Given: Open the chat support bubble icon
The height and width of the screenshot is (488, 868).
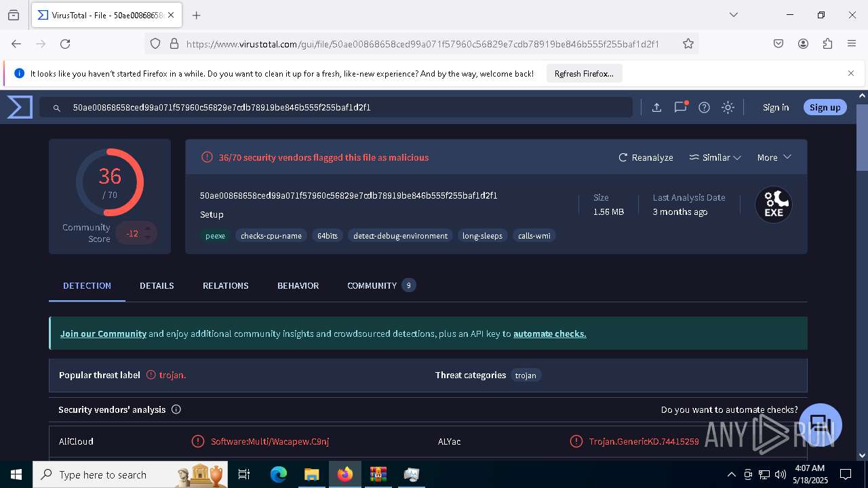Looking at the screenshot, I should point(821,425).
